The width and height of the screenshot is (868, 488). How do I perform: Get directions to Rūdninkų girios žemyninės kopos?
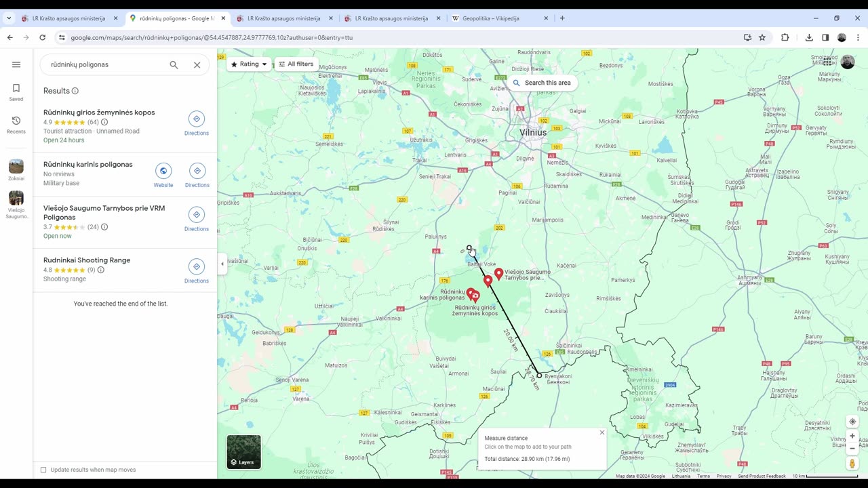(197, 124)
